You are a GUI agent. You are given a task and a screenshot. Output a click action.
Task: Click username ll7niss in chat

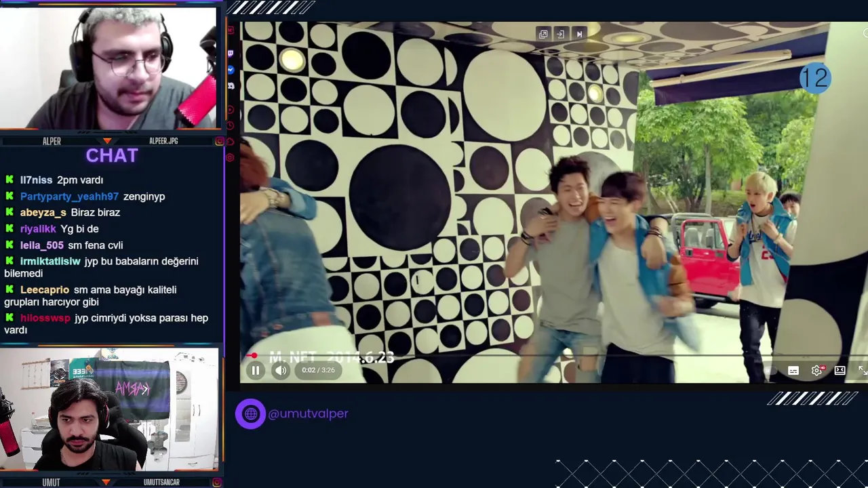[36, 180]
